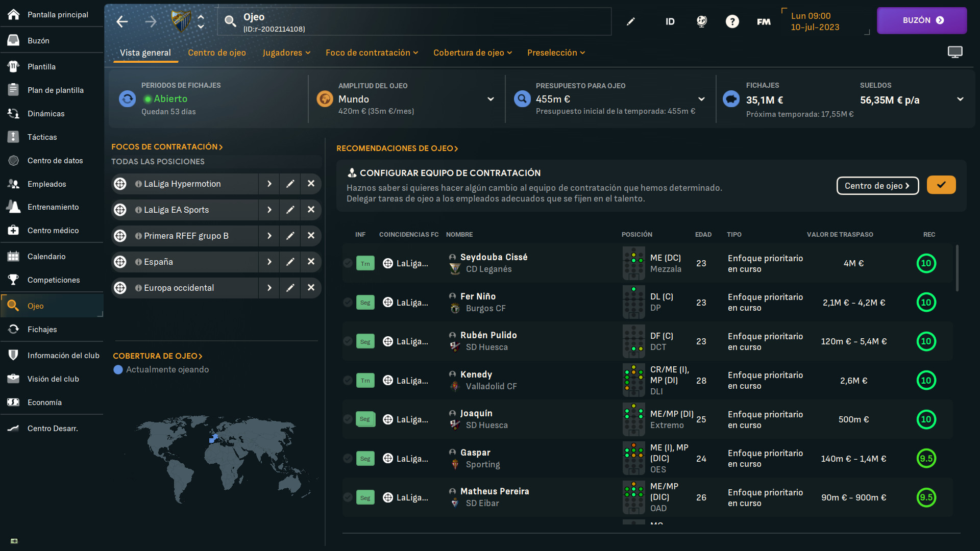Switch to Vista general tab
Image resolution: width=980 pixels, height=551 pixels.
[145, 53]
